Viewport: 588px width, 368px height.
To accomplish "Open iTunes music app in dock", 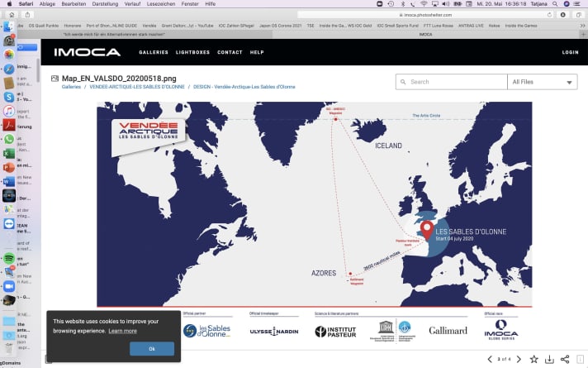I will (8, 111).
